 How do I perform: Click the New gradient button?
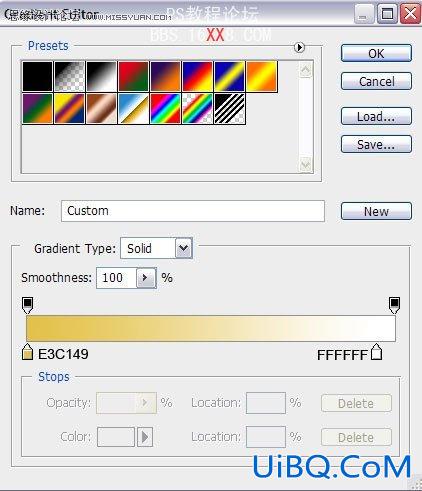(376, 211)
